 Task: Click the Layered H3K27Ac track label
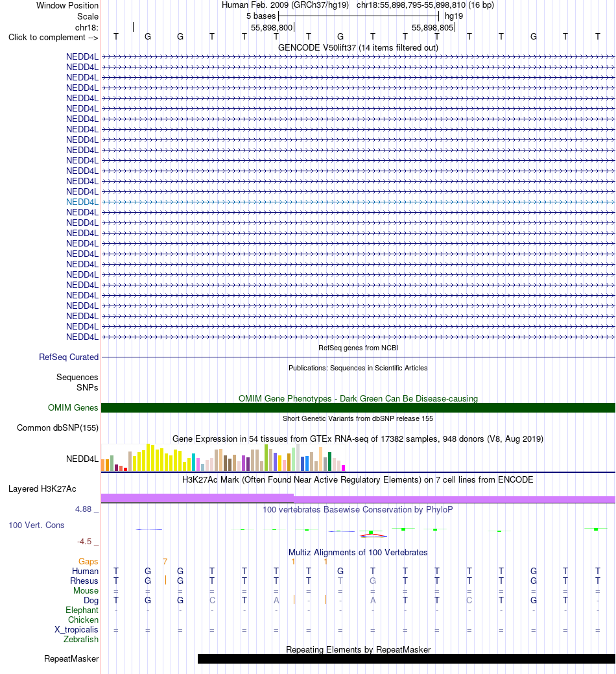[42, 488]
